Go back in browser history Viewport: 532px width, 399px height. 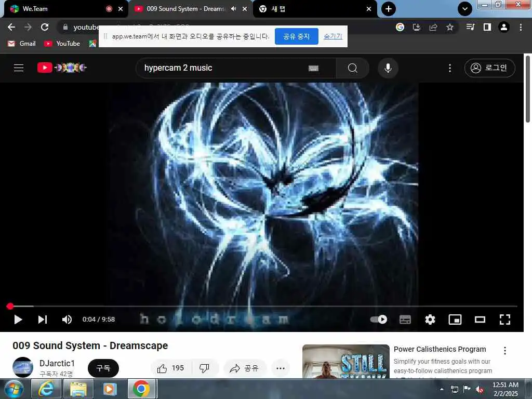(x=11, y=27)
